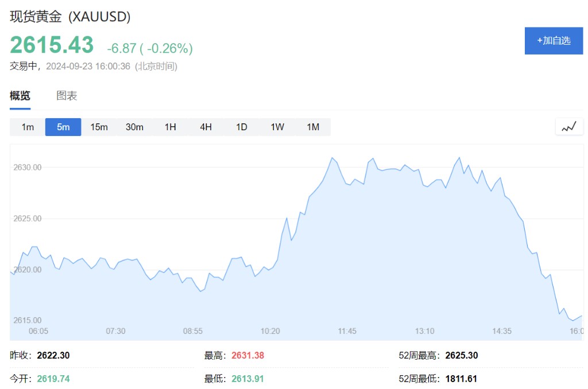This screenshot has width=588, height=389.
Task: Add XAUUSD to watchlist with +加自选
Action: [554, 41]
